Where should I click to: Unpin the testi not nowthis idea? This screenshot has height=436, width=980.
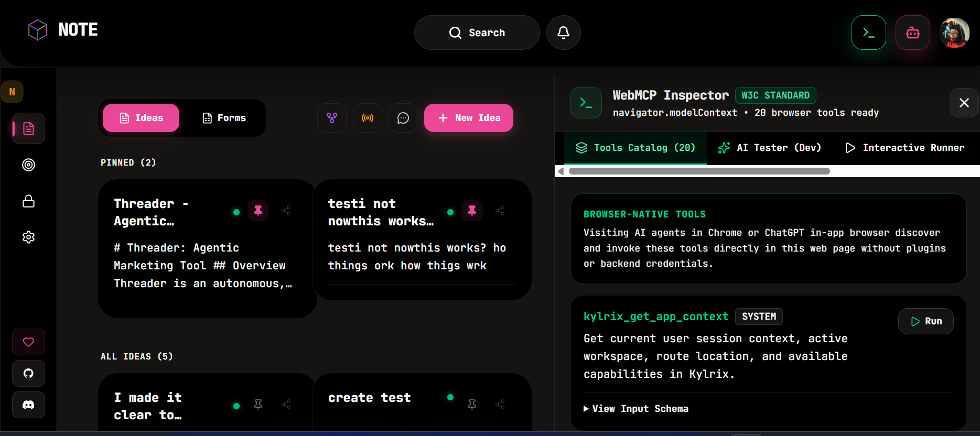pyautogui.click(x=472, y=211)
